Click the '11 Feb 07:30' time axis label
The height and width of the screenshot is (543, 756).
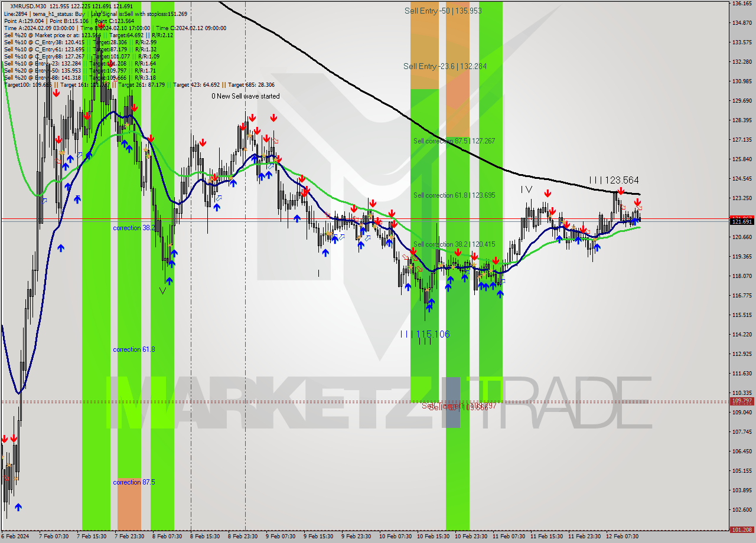pos(508,537)
